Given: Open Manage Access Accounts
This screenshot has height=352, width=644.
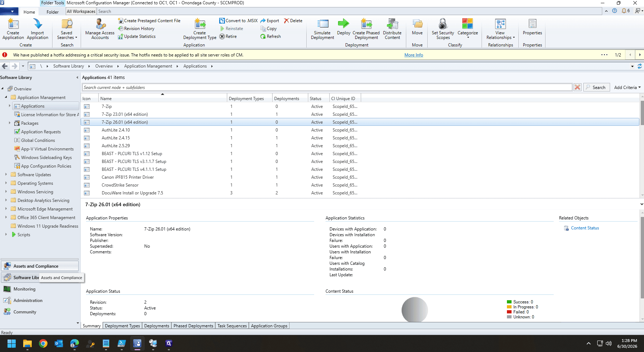Looking at the screenshot, I should 100,29.
